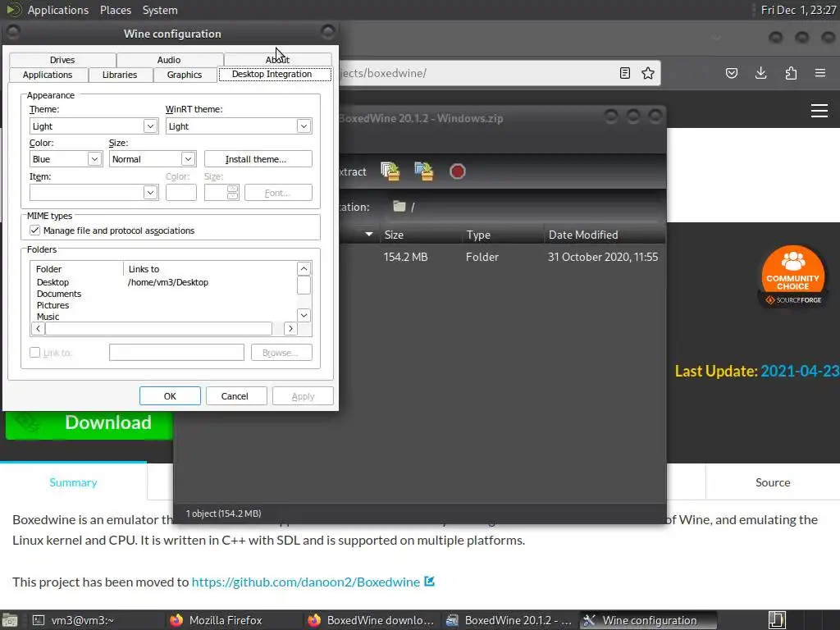Click the item Color swatch box
840x630 pixels.
pos(181,192)
